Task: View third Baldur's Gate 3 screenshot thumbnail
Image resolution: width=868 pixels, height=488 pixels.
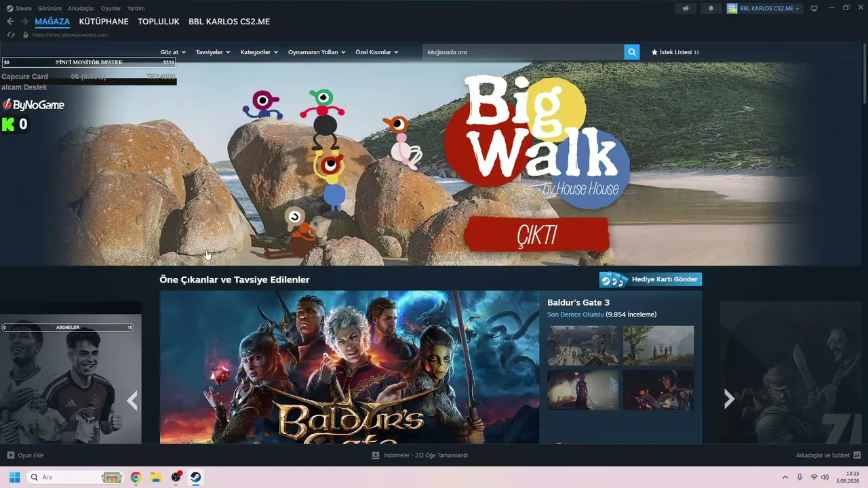Action: click(583, 390)
